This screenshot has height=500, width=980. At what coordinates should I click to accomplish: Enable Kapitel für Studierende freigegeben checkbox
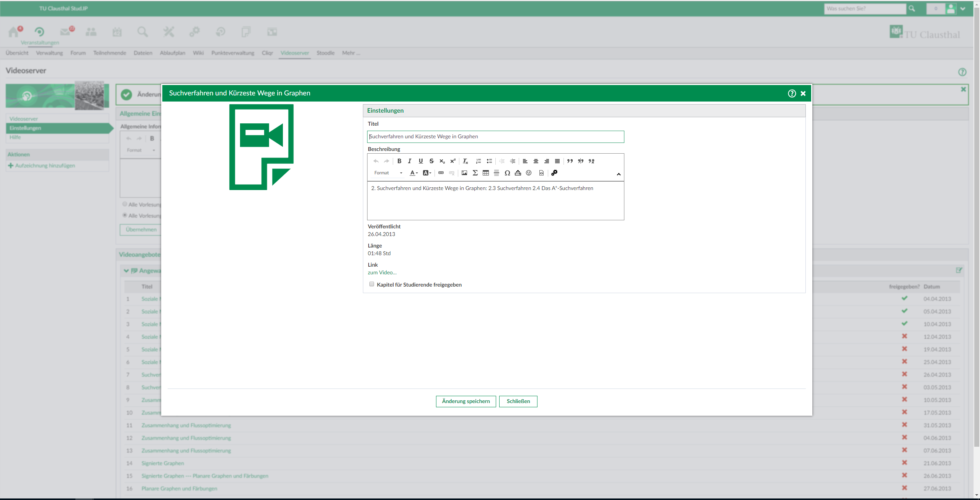coord(372,284)
